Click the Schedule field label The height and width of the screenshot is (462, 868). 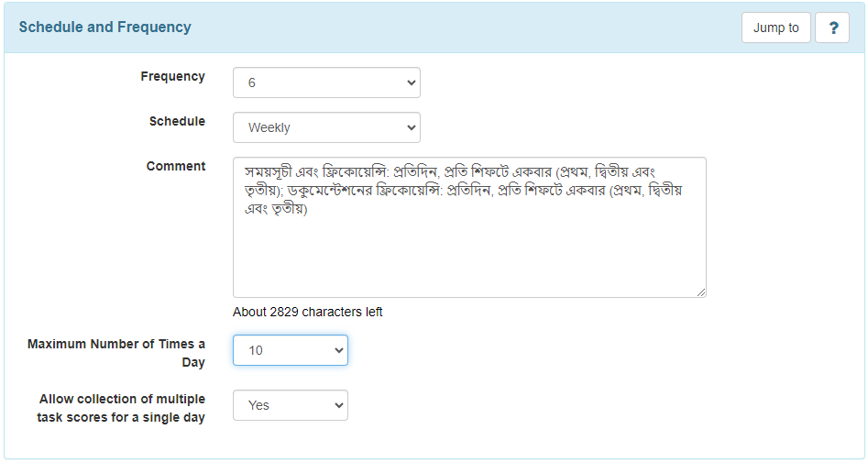(x=177, y=121)
